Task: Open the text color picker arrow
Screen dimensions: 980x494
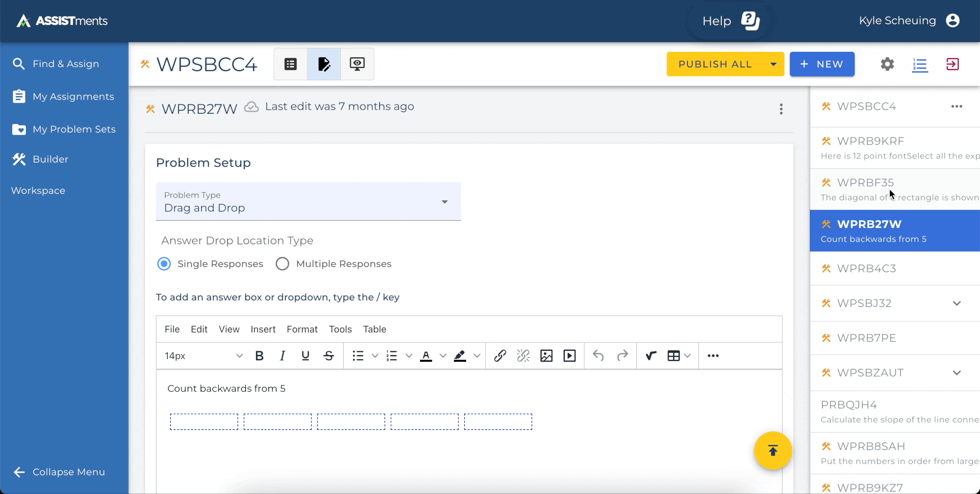Action: pos(443,356)
